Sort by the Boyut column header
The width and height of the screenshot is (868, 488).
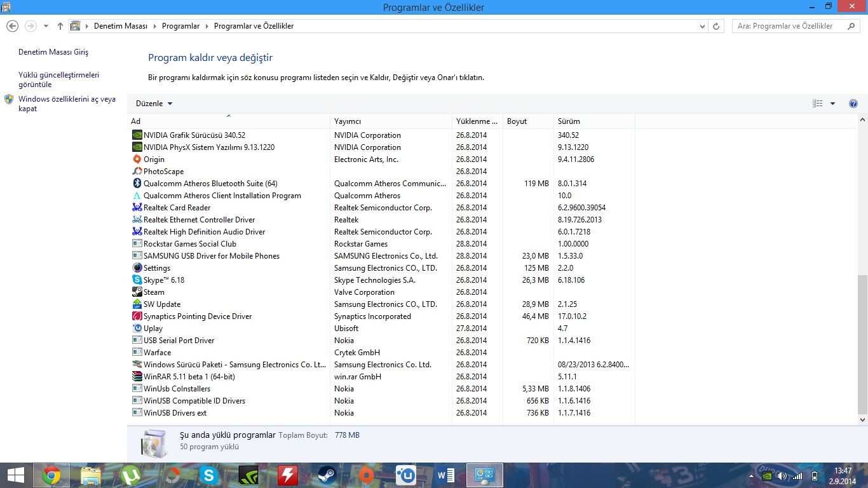point(528,121)
